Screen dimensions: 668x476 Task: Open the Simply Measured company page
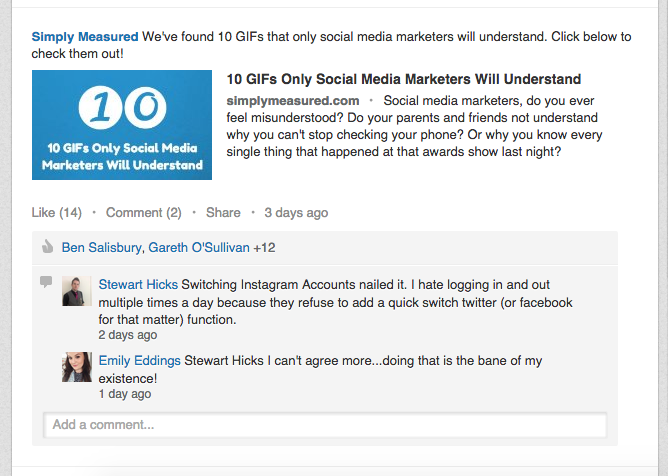(x=85, y=37)
